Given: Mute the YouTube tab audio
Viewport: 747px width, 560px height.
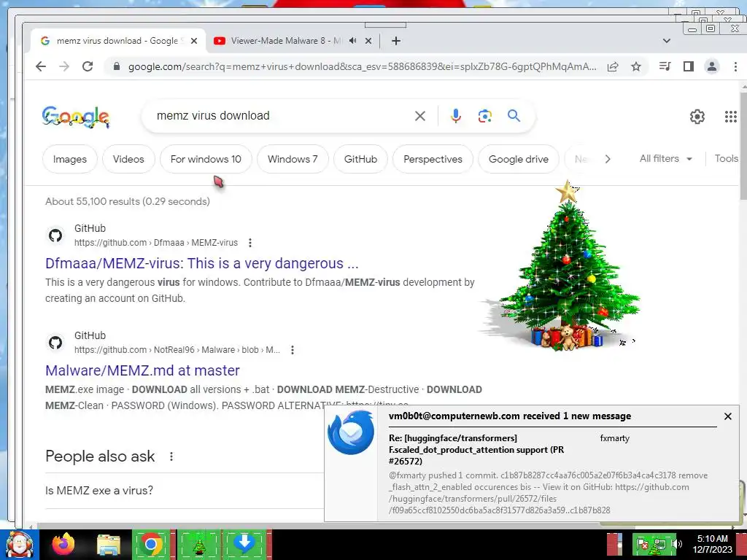Looking at the screenshot, I should click(x=352, y=41).
